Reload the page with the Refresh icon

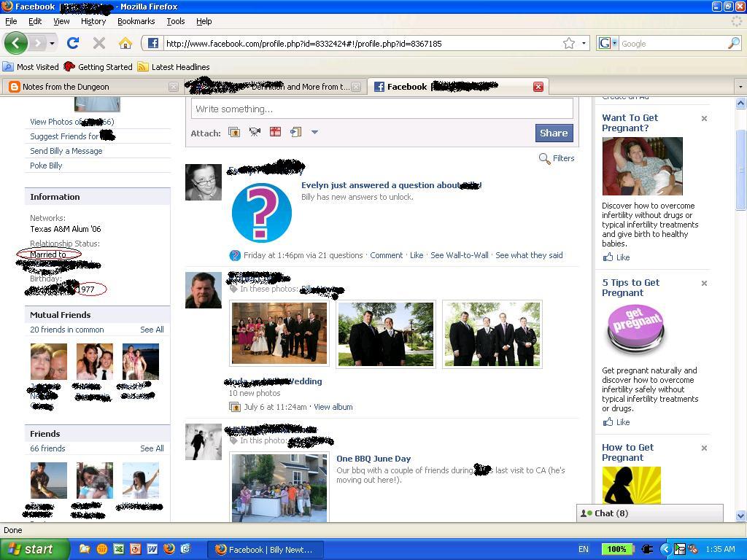(73, 43)
